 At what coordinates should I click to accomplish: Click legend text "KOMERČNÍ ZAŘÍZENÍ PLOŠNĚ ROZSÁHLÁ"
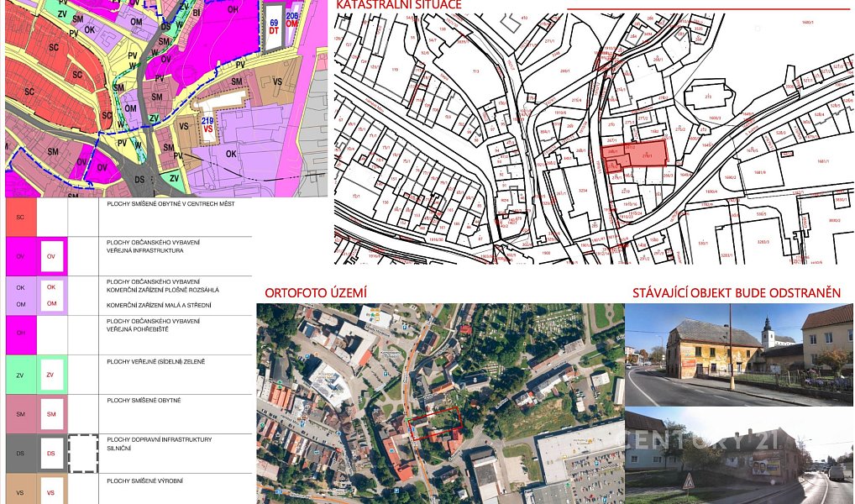coord(162,290)
